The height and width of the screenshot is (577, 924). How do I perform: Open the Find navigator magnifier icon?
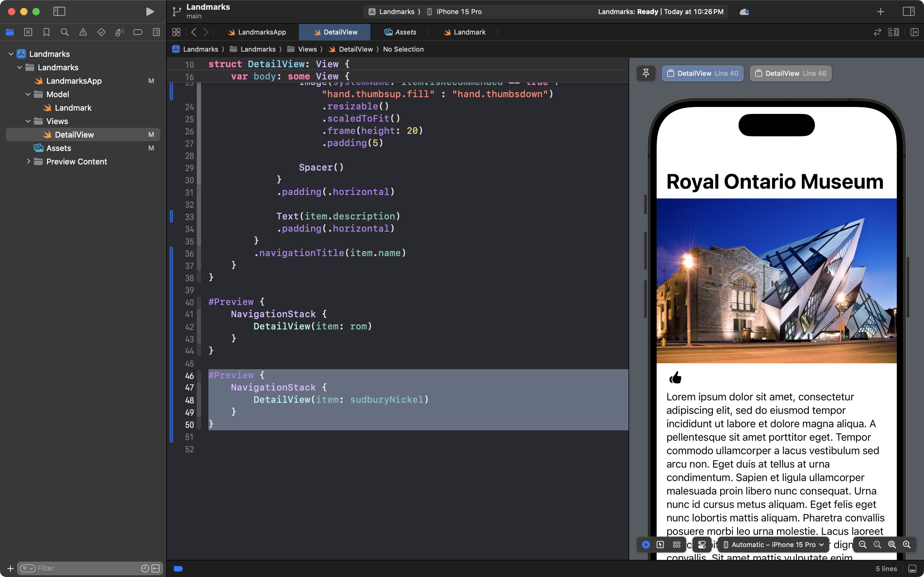pos(64,32)
